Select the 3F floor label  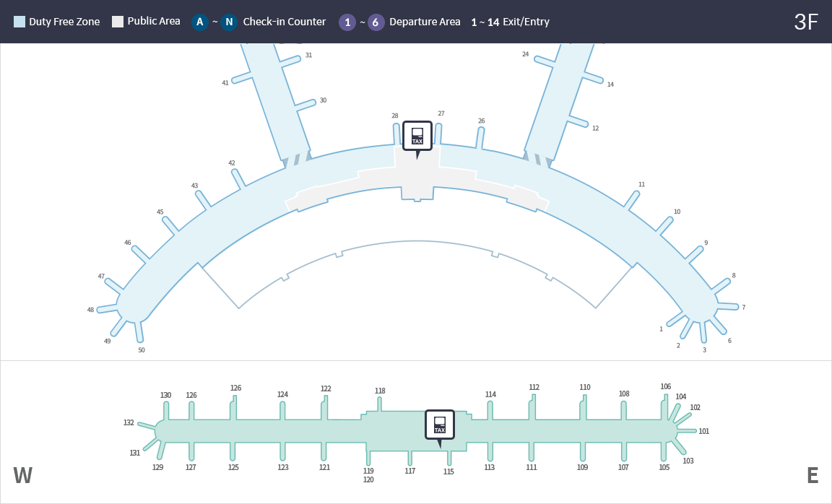point(805,22)
